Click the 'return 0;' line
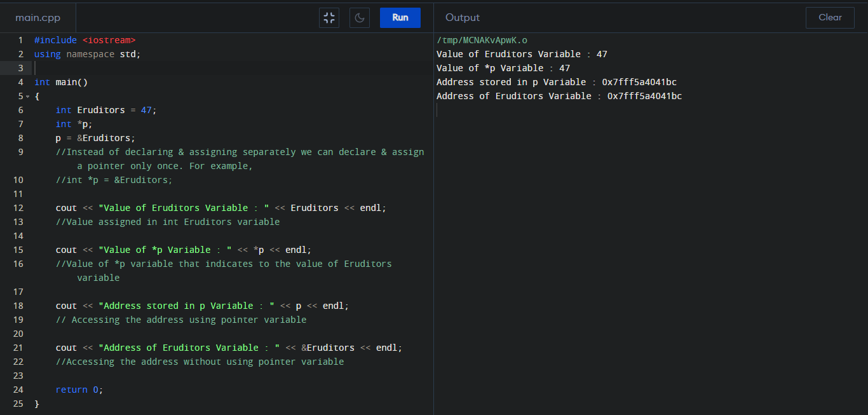 [79, 390]
